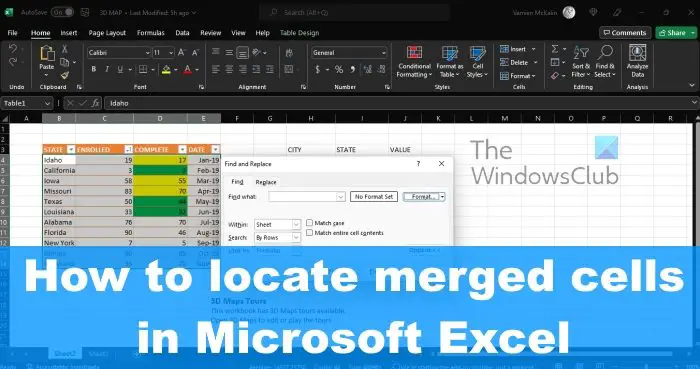The width and height of the screenshot is (700, 369).
Task: Click the Find & Select magnifier icon
Action: (605, 53)
